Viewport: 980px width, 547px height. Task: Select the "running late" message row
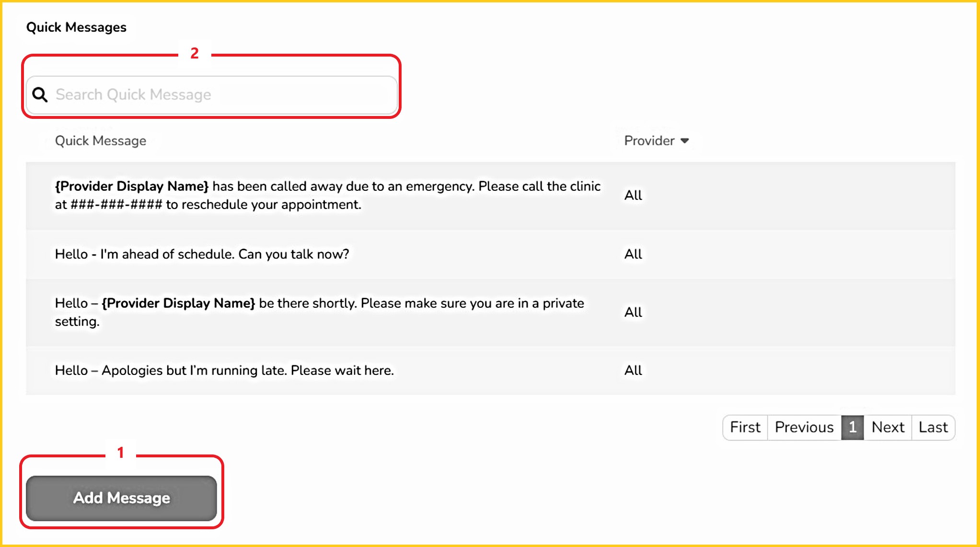[x=224, y=371]
